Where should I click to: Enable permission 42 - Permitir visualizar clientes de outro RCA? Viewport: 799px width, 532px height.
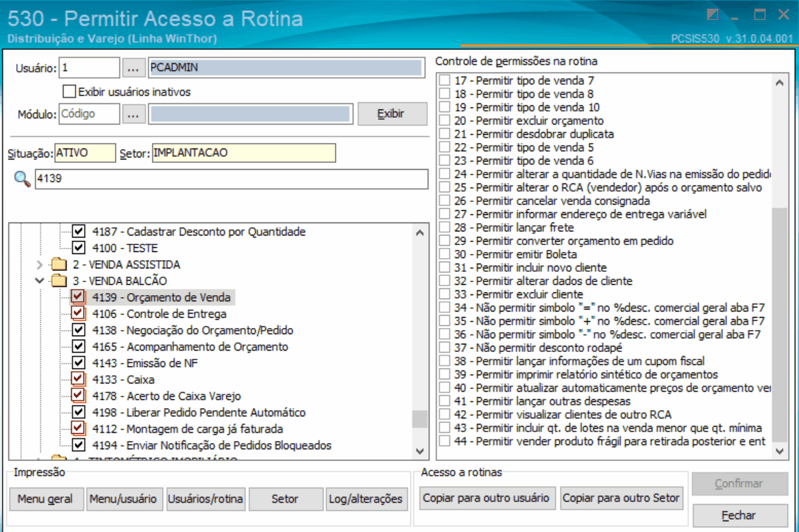click(445, 414)
